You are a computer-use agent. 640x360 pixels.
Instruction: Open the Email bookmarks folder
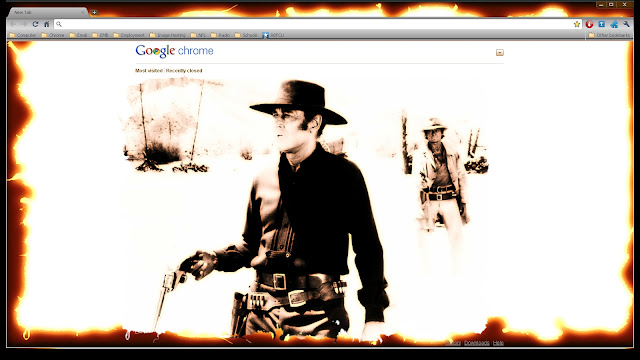(x=78, y=35)
